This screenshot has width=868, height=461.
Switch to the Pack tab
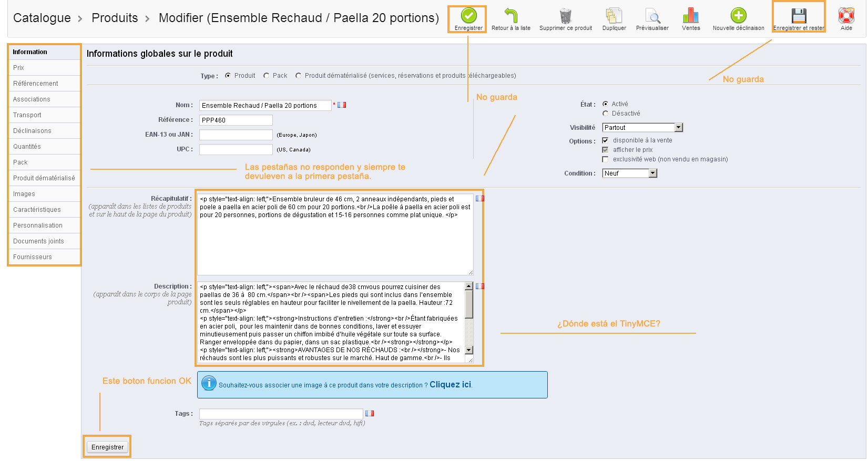(44, 162)
